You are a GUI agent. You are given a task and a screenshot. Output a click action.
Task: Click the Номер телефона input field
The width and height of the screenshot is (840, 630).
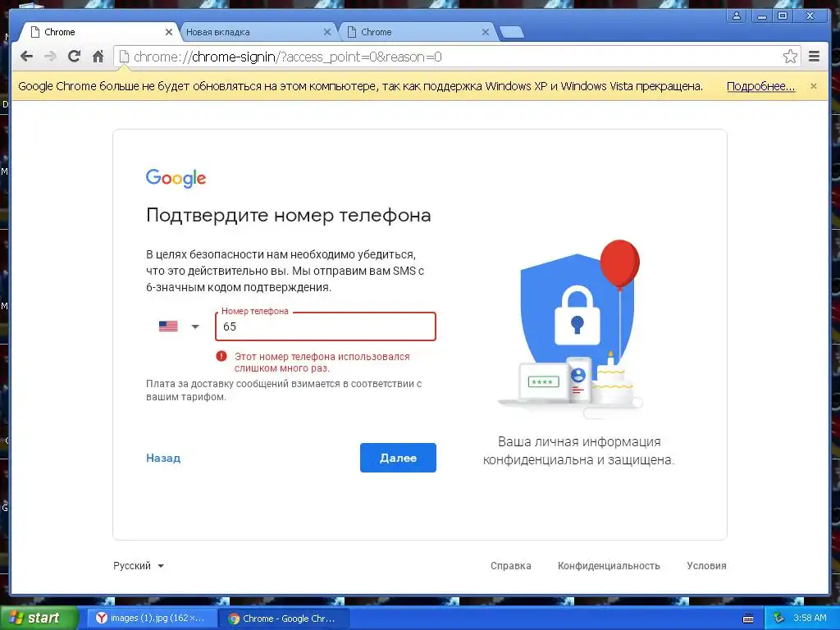326,326
